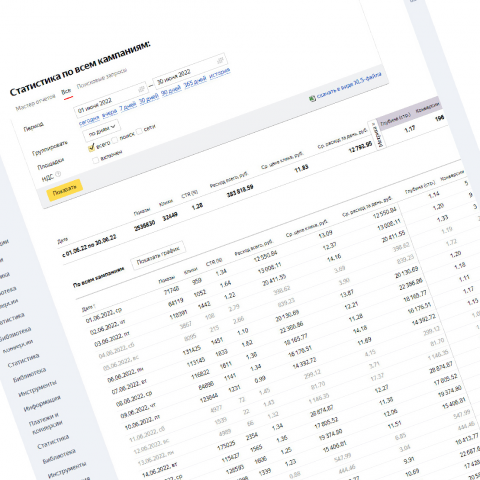Open Информация in the left sidebar
Screen dimensions: 480x480
[42, 404]
